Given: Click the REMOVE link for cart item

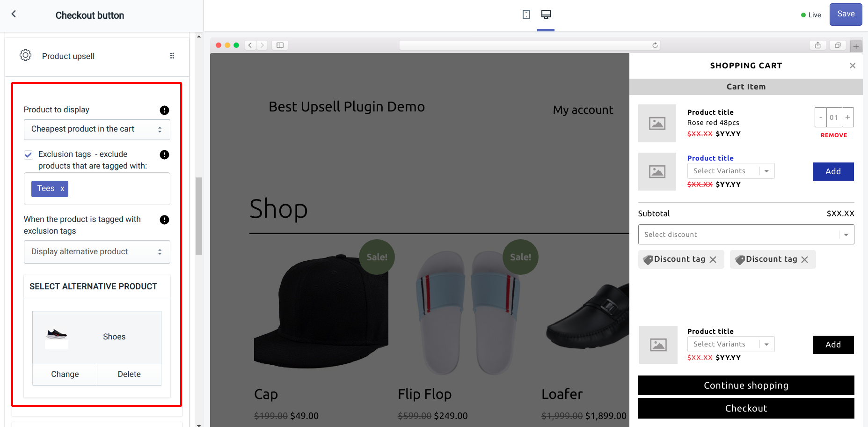Looking at the screenshot, I should coord(833,135).
